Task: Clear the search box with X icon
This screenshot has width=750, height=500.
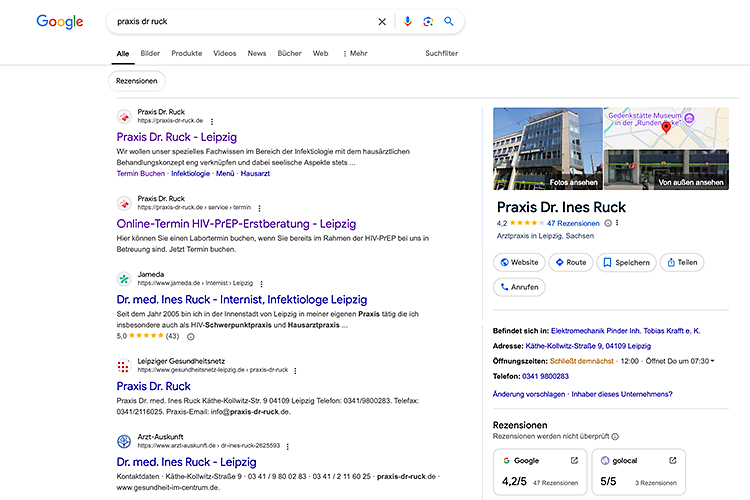Action: (381, 21)
